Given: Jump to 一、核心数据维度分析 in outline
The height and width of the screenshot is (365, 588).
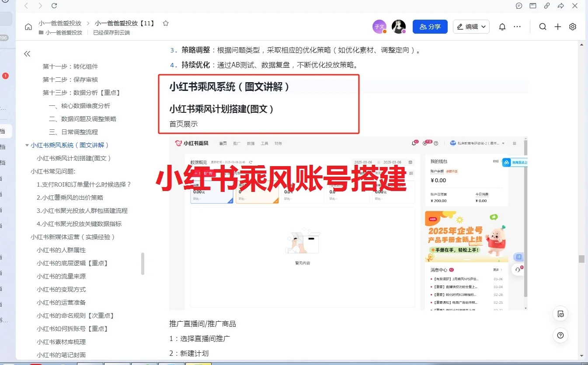Looking at the screenshot, I should tap(80, 106).
